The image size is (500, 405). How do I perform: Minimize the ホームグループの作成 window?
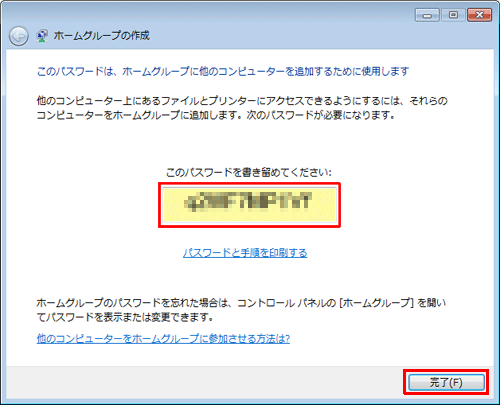(x=427, y=15)
